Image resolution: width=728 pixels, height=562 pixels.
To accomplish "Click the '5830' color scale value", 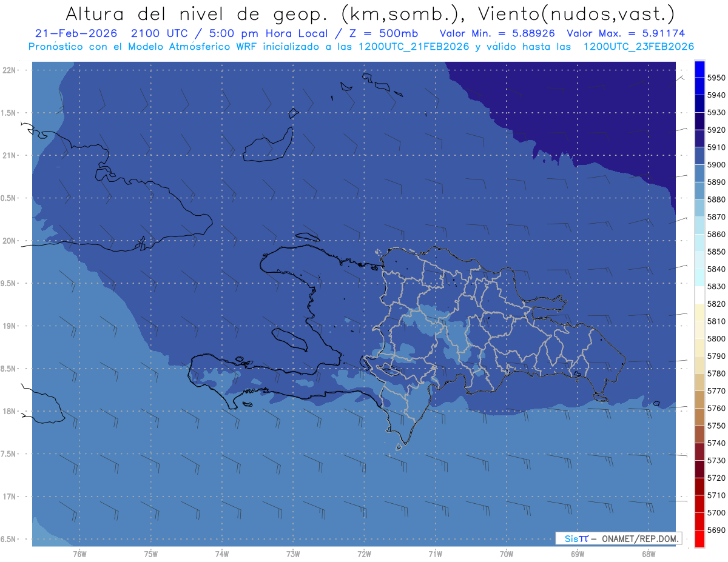I will pyautogui.click(x=716, y=287).
